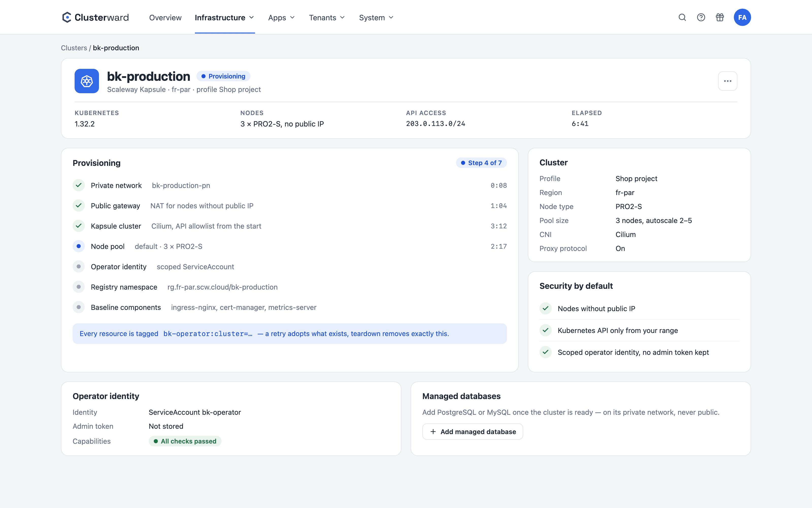Screen dimensions: 812x508
Task: Click the Proxy protocol On value
Action: 620,248
